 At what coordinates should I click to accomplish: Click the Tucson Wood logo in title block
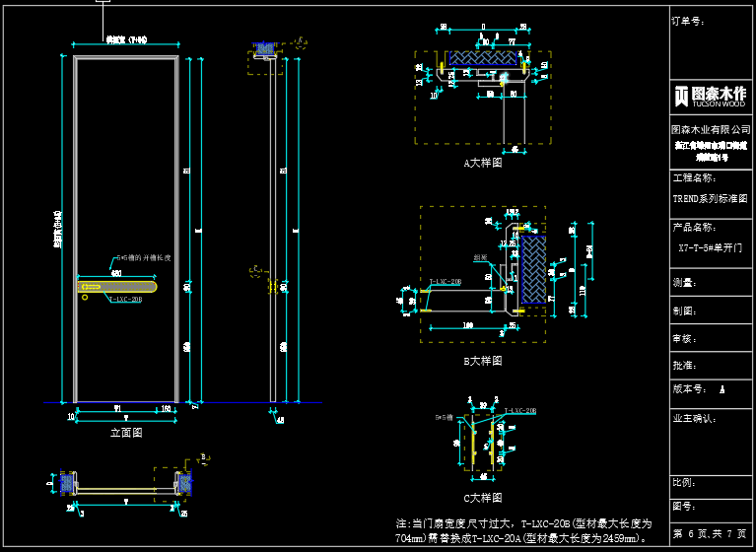pyautogui.click(x=709, y=96)
